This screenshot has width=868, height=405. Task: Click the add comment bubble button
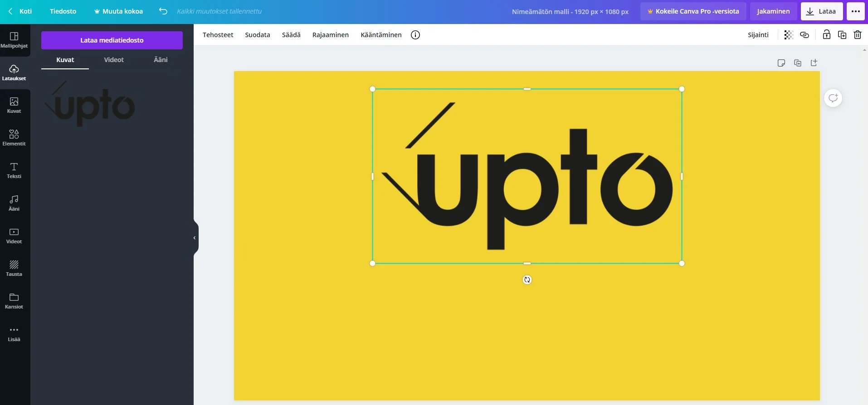(x=833, y=98)
